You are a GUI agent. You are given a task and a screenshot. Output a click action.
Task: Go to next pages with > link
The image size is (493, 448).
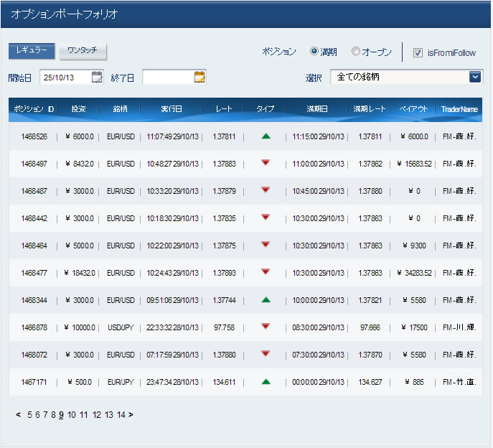131,415
